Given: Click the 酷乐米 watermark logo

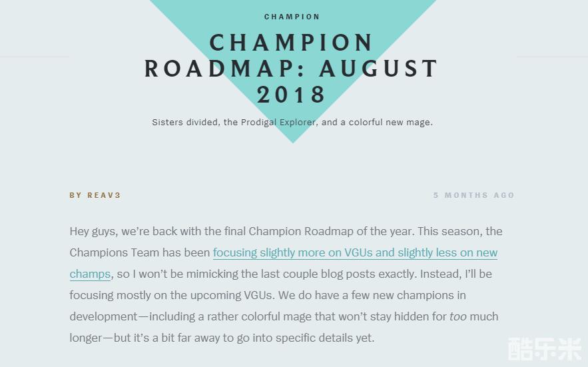Looking at the screenshot, I should tap(545, 349).
